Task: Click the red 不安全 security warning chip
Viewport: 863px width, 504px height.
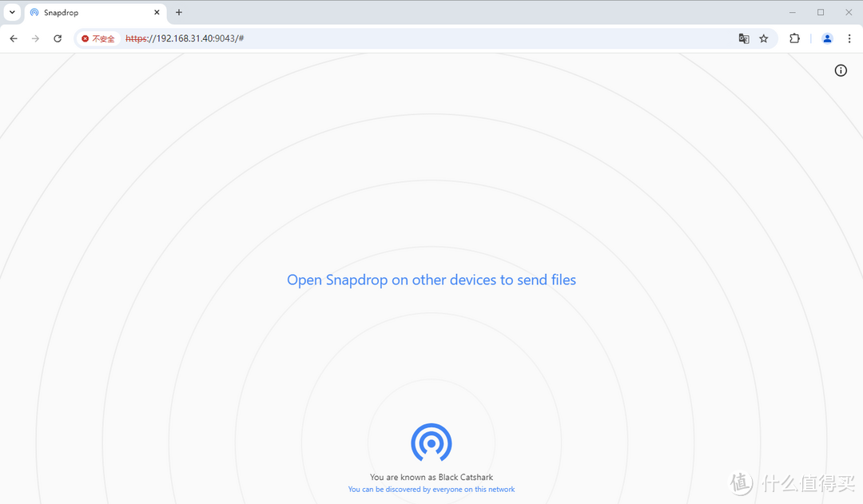Action: (98, 38)
